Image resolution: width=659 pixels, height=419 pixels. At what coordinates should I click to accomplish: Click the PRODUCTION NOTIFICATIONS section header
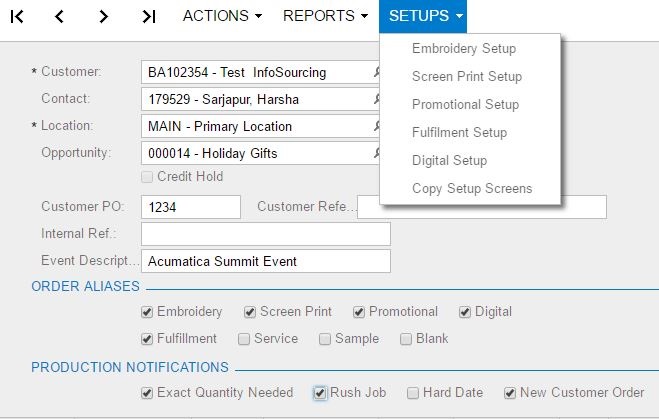click(x=130, y=367)
